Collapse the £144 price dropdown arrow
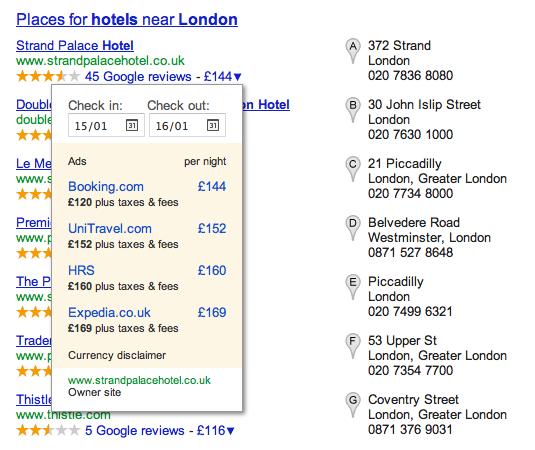 [238, 77]
